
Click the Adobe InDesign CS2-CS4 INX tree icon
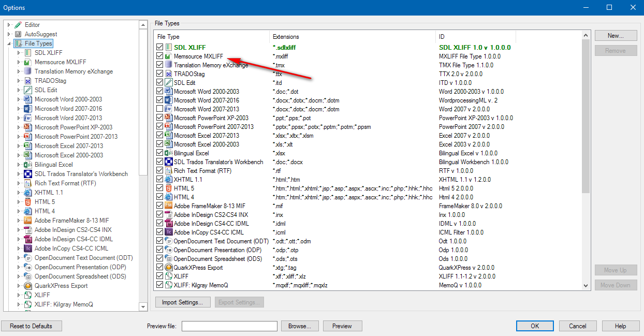coord(28,230)
